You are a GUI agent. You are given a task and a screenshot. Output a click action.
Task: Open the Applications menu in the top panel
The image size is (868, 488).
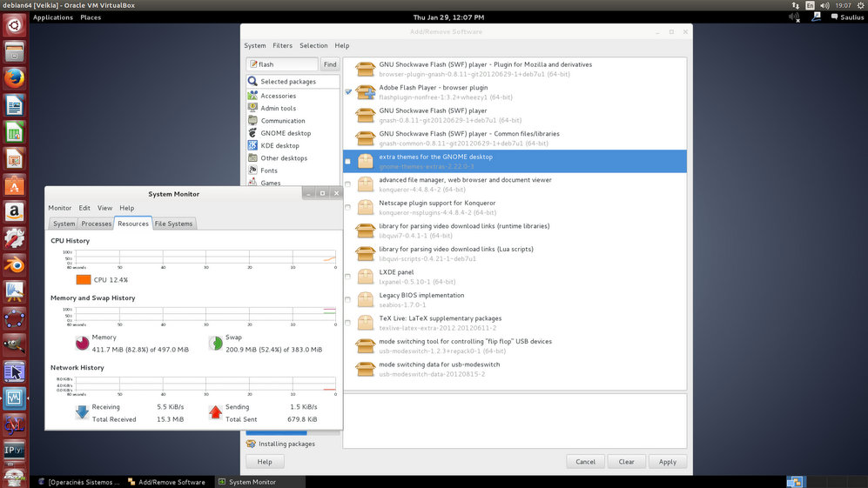tap(52, 17)
